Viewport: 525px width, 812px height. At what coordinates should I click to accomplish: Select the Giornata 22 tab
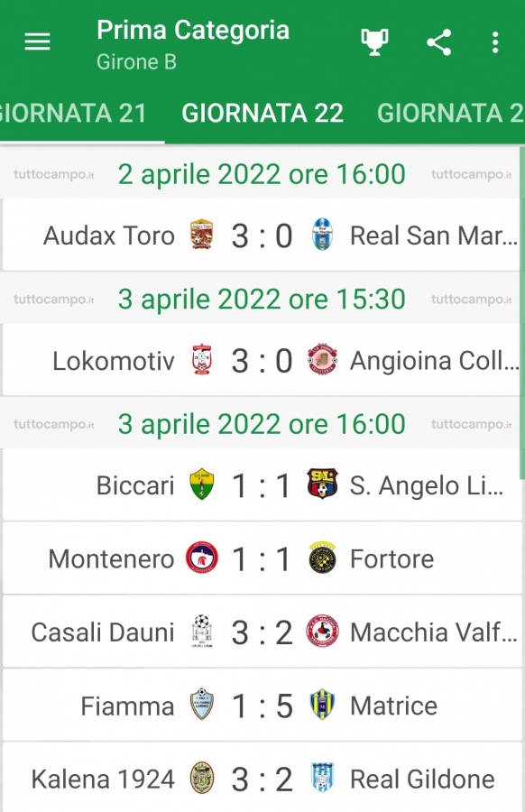coord(262,114)
